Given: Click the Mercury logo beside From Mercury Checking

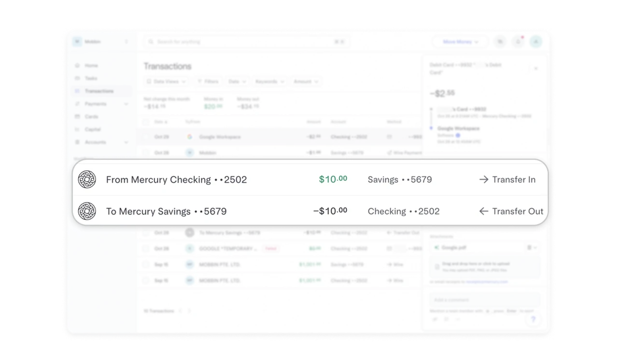Looking at the screenshot, I should pos(87,180).
